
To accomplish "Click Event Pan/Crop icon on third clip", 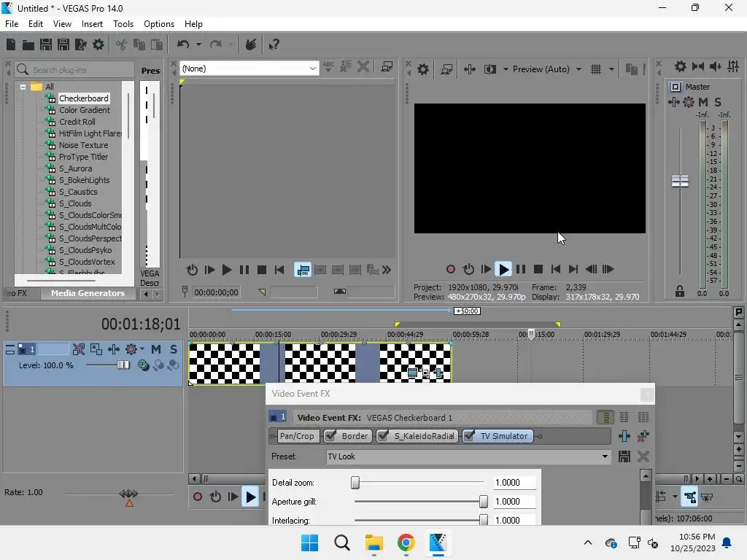I will pyautogui.click(x=426, y=373).
